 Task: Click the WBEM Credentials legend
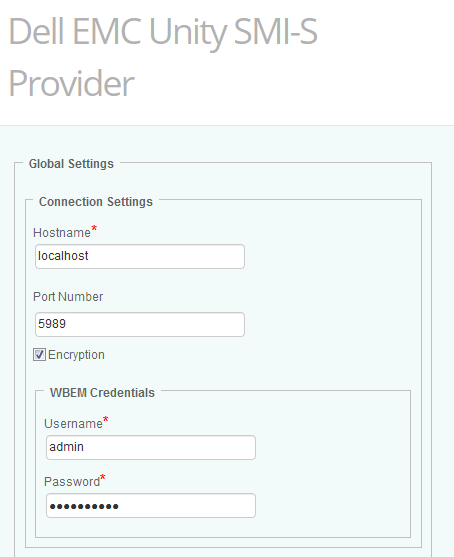[102, 393]
